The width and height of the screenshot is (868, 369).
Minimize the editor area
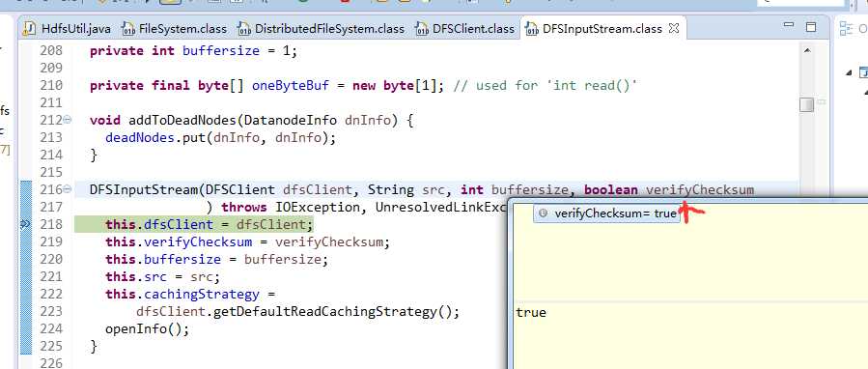(789, 25)
